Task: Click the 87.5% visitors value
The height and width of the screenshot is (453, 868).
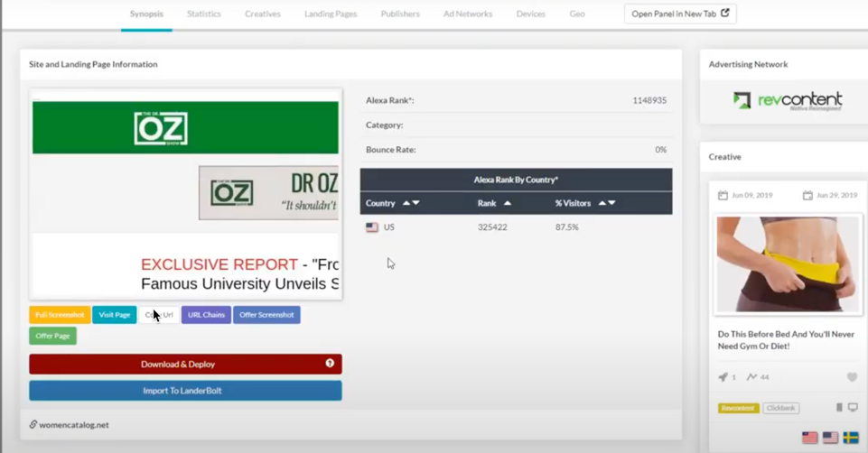Action: [x=567, y=227]
